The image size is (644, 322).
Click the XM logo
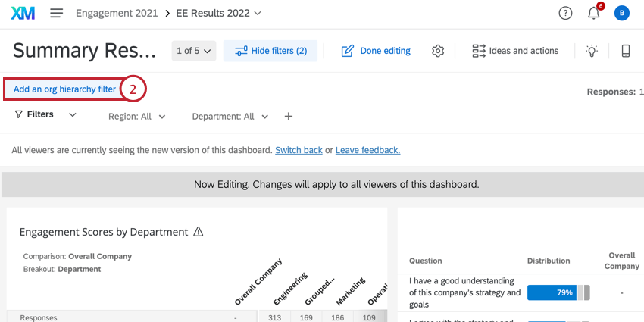pos(23,13)
